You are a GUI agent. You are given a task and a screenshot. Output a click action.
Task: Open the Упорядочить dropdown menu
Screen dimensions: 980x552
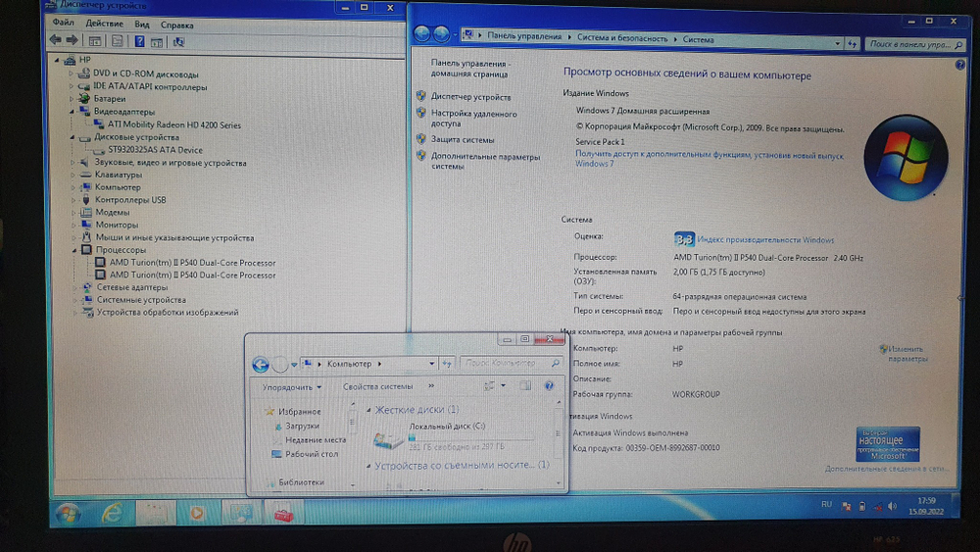pos(291,387)
